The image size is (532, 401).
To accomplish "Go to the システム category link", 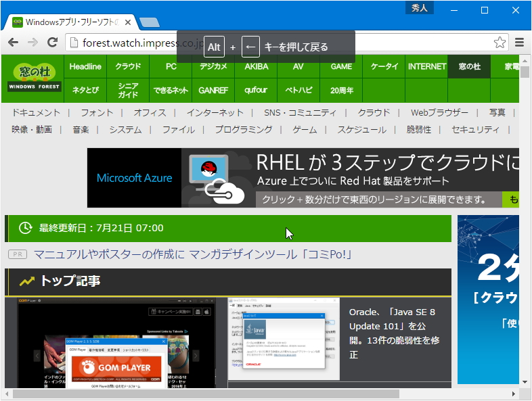I will tap(125, 129).
